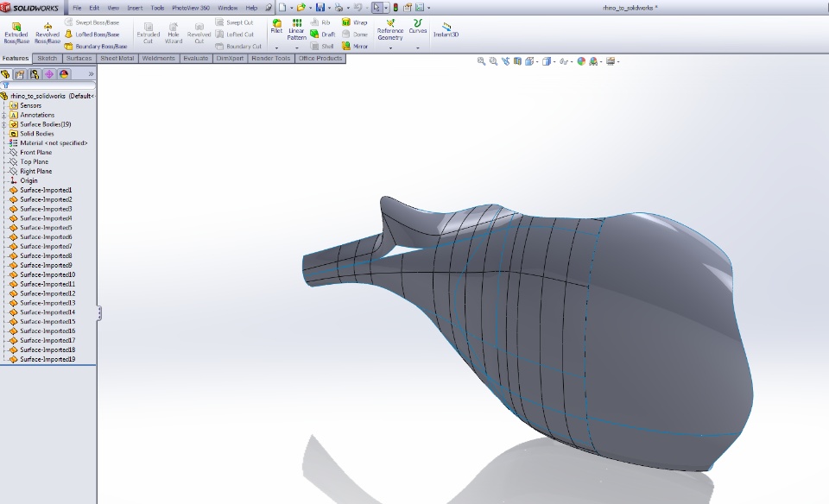Switch to the Sketch tab
829x504 pixels.
coord(47,59)
